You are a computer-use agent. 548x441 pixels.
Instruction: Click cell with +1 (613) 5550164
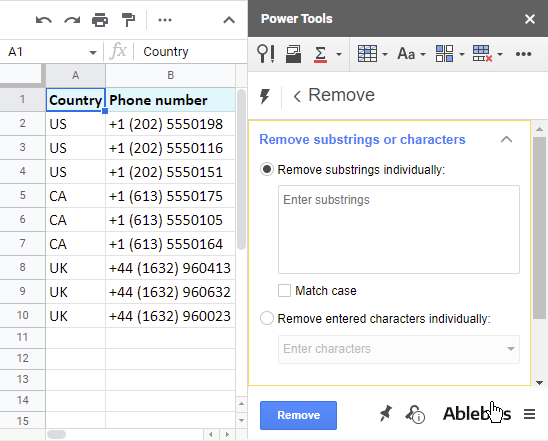click(x=171, y=244)
